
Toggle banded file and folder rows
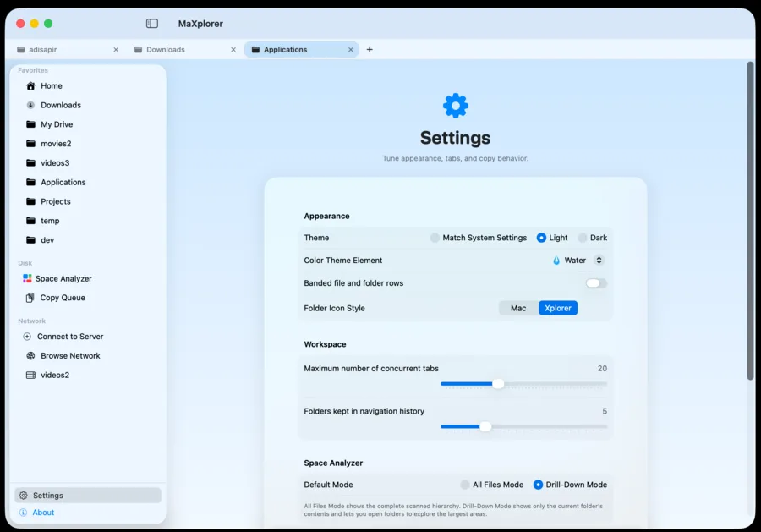click(596, 283)
